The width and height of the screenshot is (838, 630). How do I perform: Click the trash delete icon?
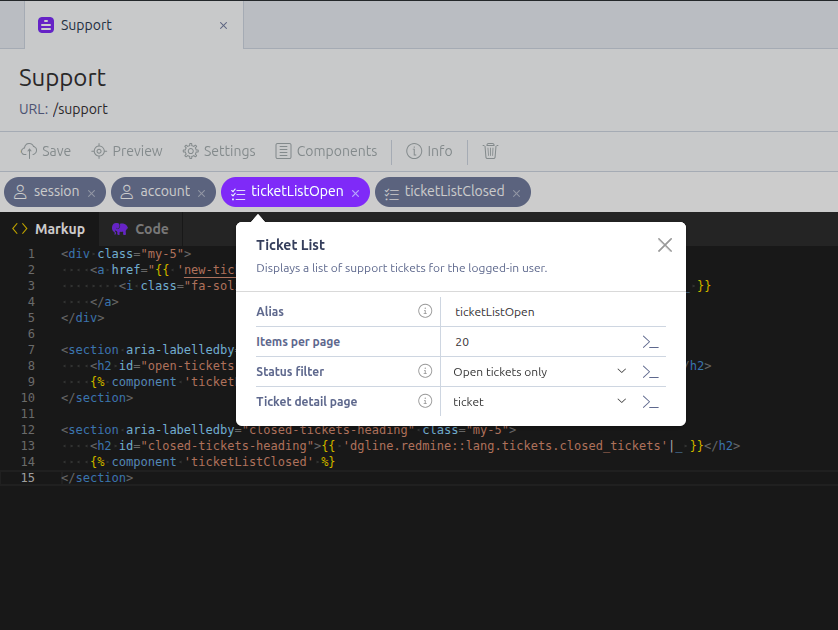[x=490, y=151]
